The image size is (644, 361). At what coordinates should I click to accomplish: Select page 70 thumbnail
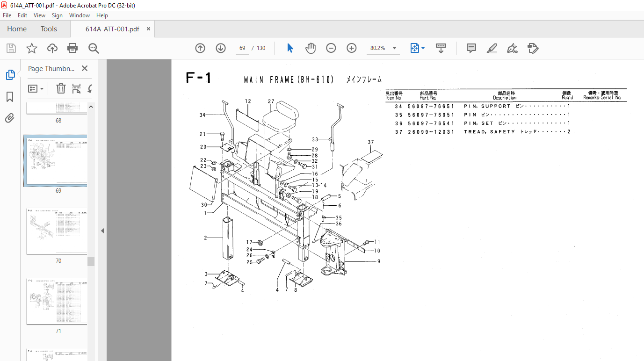(x=57, y=231)
